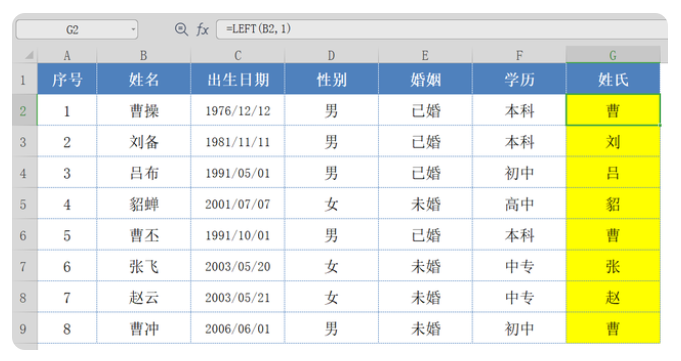Select column C header

pyautogui.click(x=238, y=55)
